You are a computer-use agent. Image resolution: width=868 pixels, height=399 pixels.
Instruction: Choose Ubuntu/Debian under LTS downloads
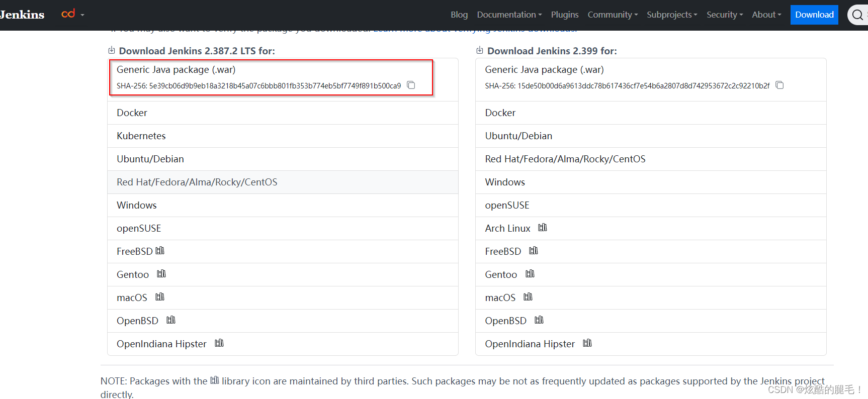(x=283, y=159)
